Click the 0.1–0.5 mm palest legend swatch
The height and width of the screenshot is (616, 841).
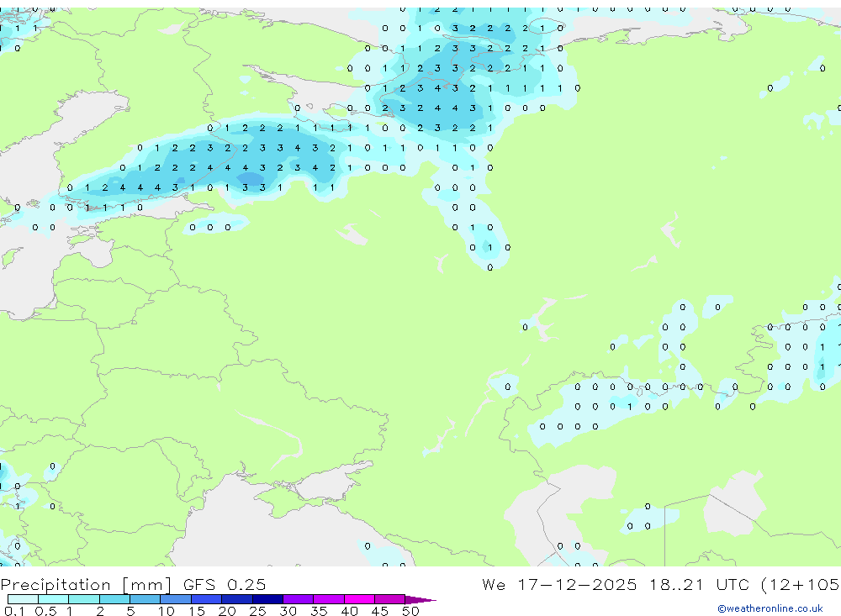point(23,599)
